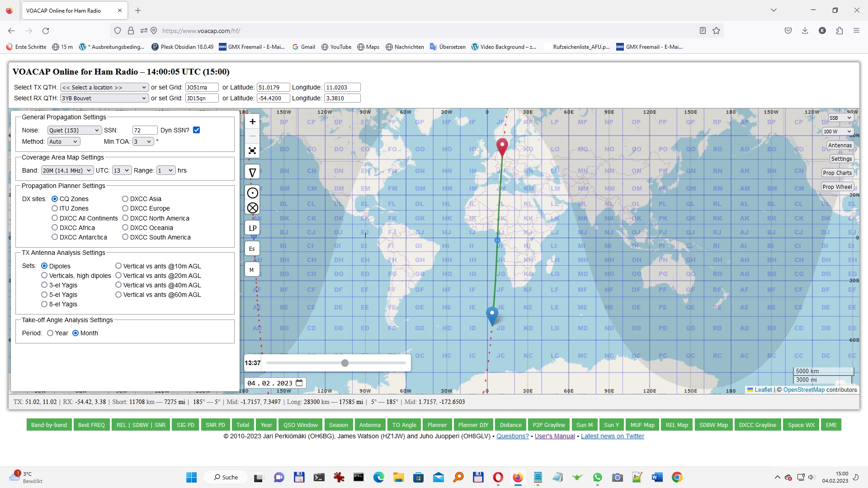Open the date picker calendar icon
The height and width of the screenshot is (488, 868).
click(x=299, y=383)
